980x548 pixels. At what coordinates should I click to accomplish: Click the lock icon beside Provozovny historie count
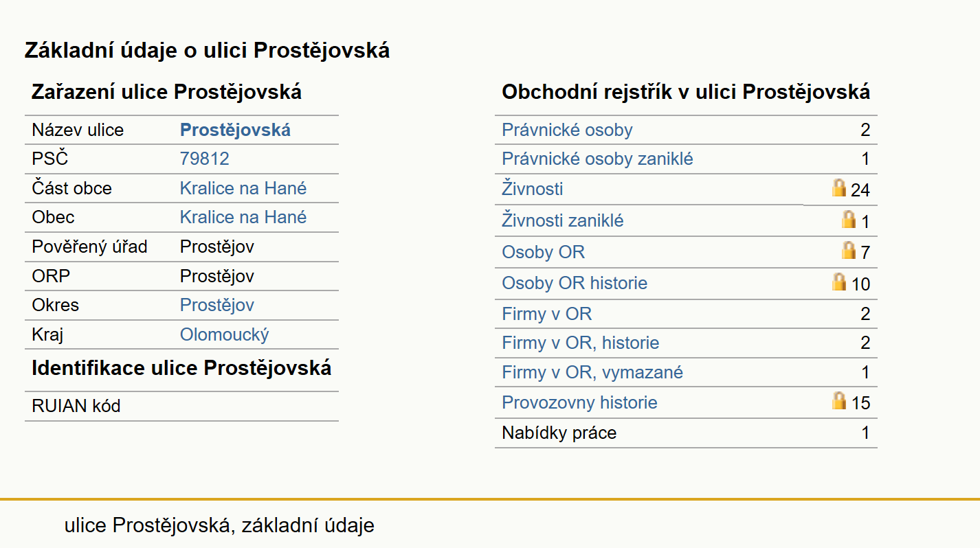pos(839,400)
